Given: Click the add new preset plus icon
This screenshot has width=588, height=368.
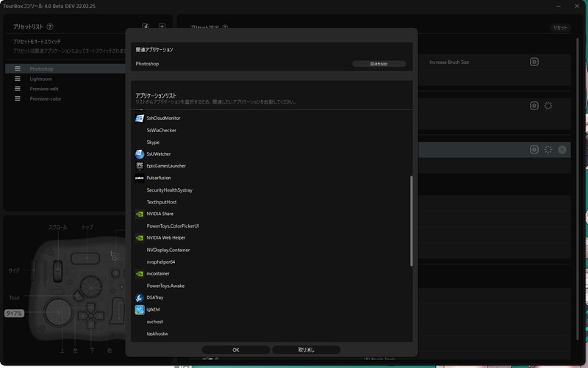Looking at the screenshot, I should 162,26.
